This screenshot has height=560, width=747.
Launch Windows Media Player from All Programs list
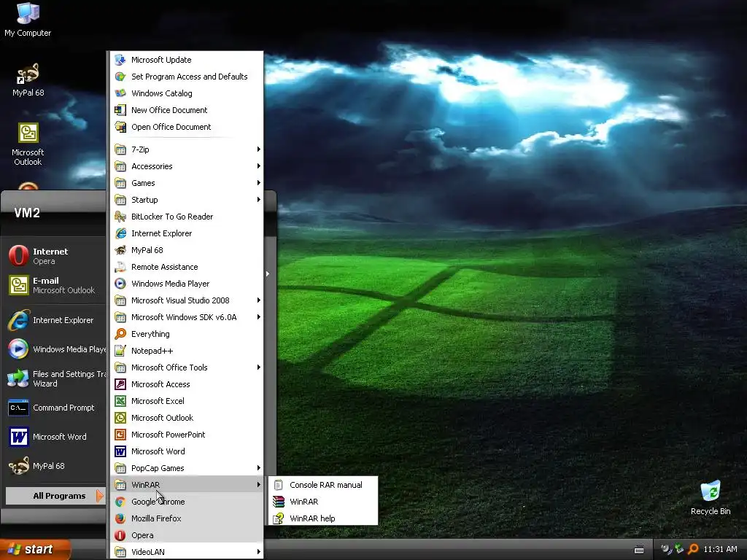tap(187, 284)
